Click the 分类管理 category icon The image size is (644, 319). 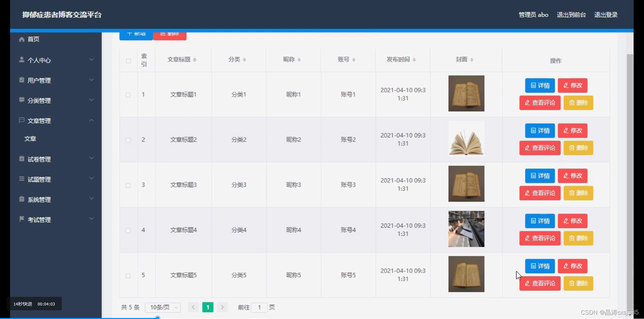coord(21,100)
